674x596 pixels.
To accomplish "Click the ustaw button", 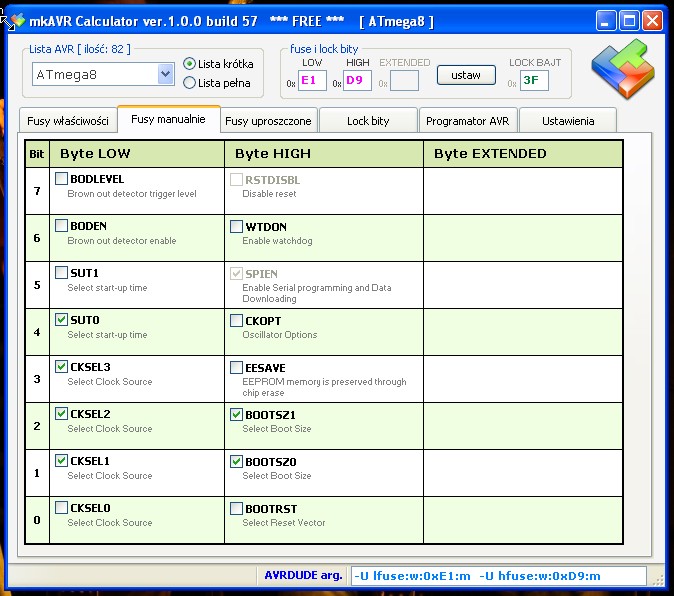I will 466,75.
